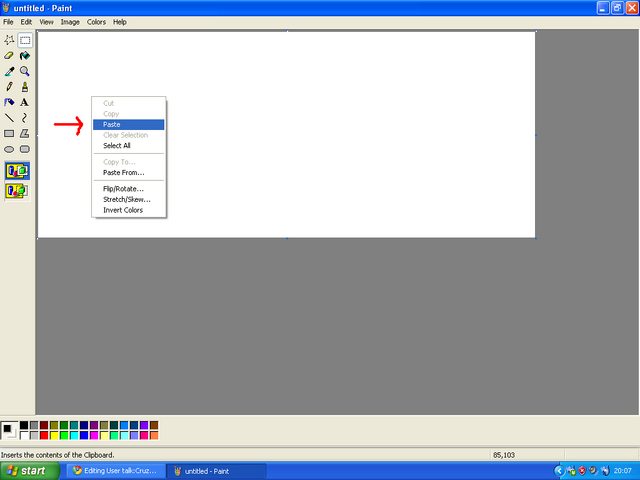The width and height of the screenshot is (640, 480).
Task: Click the grayed Copy To... context entry
Action: 129,162
